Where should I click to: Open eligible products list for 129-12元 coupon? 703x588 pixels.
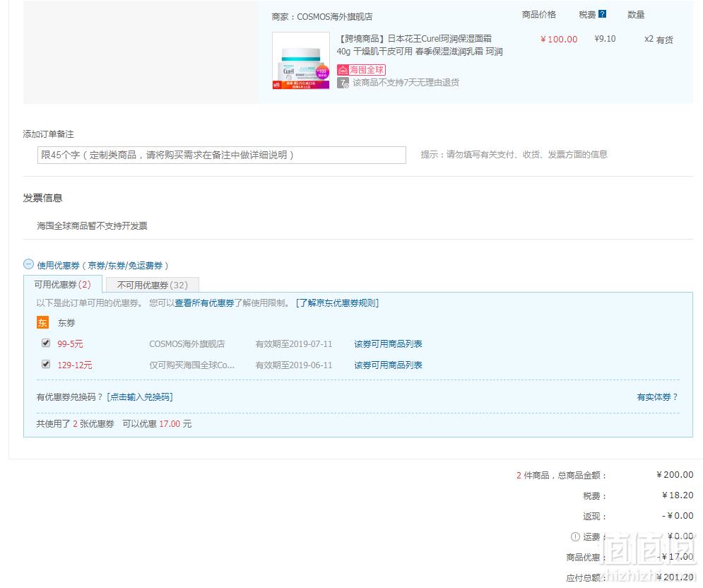389,365
